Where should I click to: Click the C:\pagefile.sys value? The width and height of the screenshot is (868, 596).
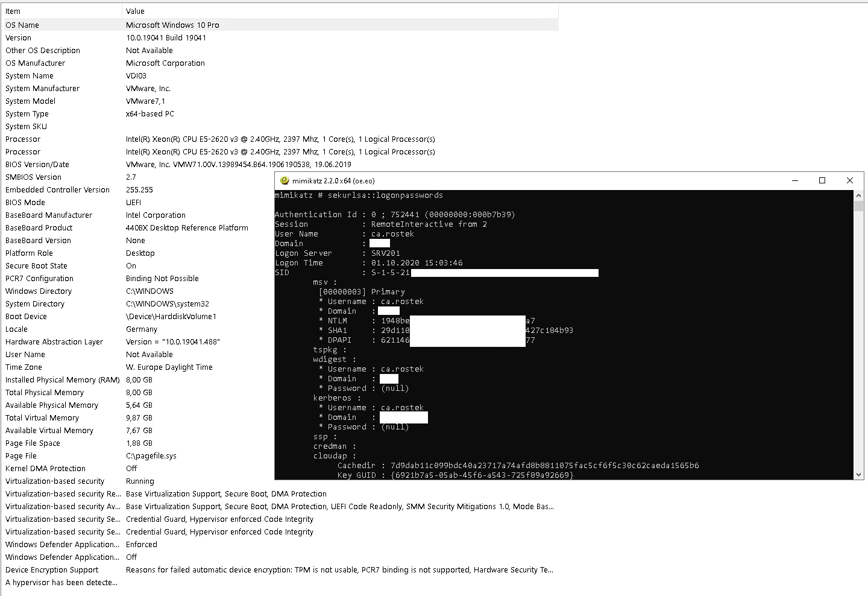pos(151,455)
